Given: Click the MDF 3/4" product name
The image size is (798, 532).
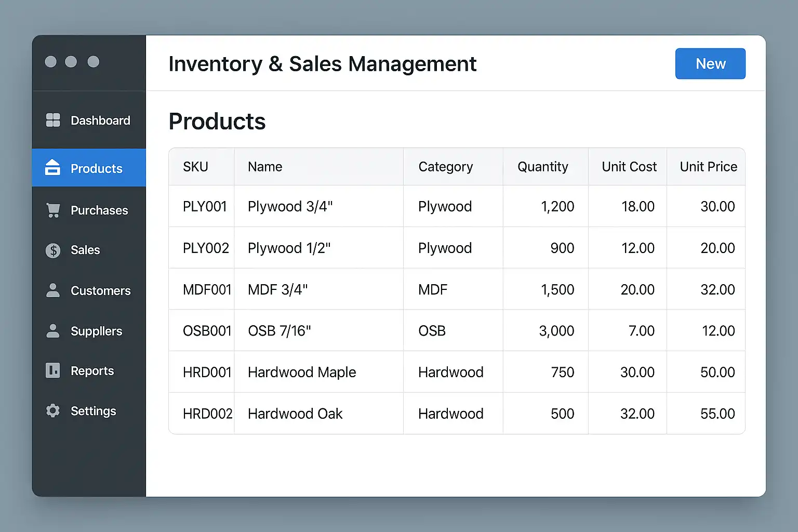Looking at the screenshot, I should click(x=277, y=290).
